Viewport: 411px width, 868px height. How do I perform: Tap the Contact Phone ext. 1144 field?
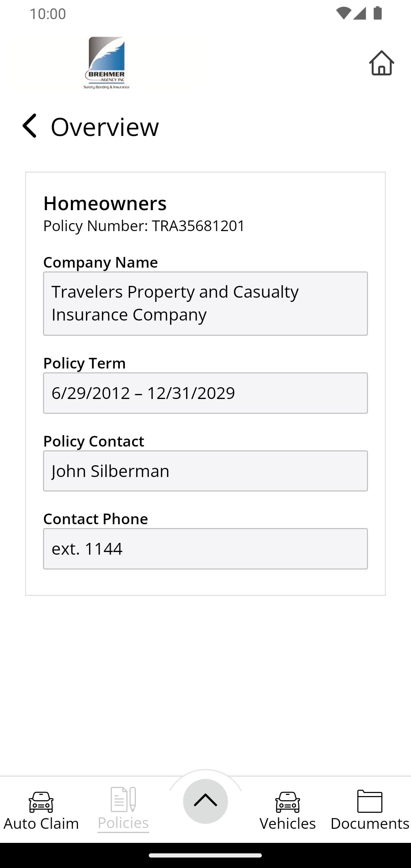click(205, 549)
